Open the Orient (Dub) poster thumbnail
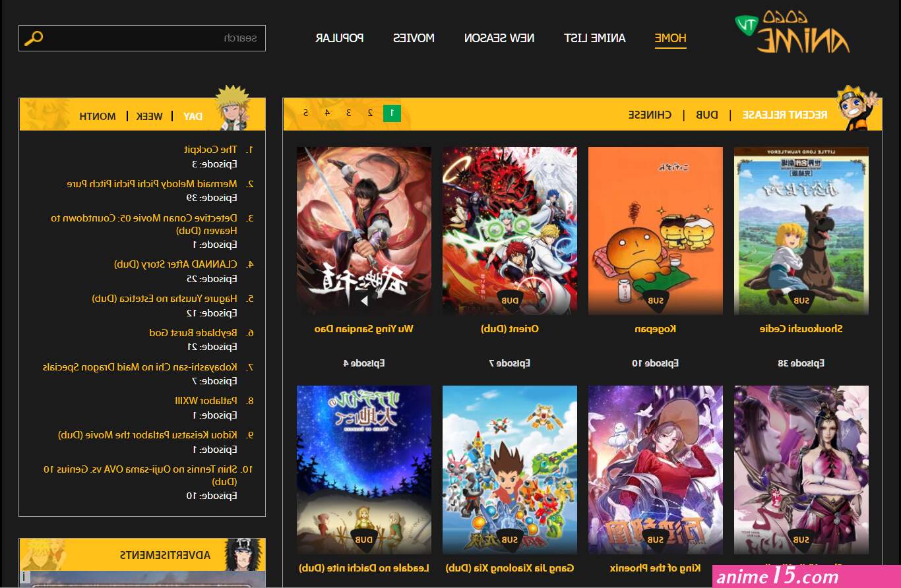Screen dimensions: 901x588 point(510,231)
